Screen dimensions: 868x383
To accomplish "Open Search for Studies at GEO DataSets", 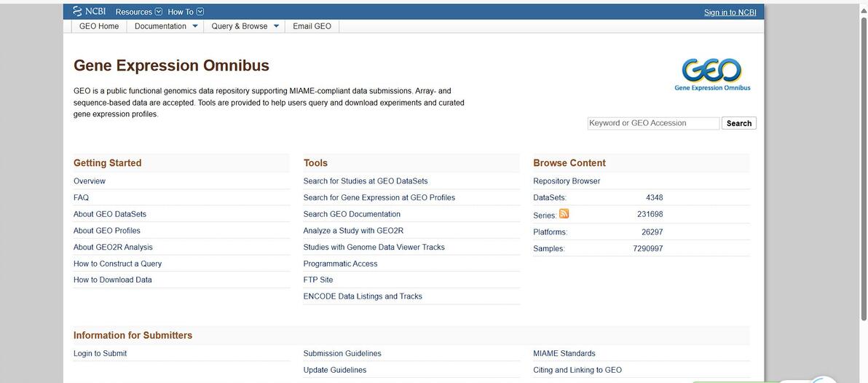I will tap(366, 181).
